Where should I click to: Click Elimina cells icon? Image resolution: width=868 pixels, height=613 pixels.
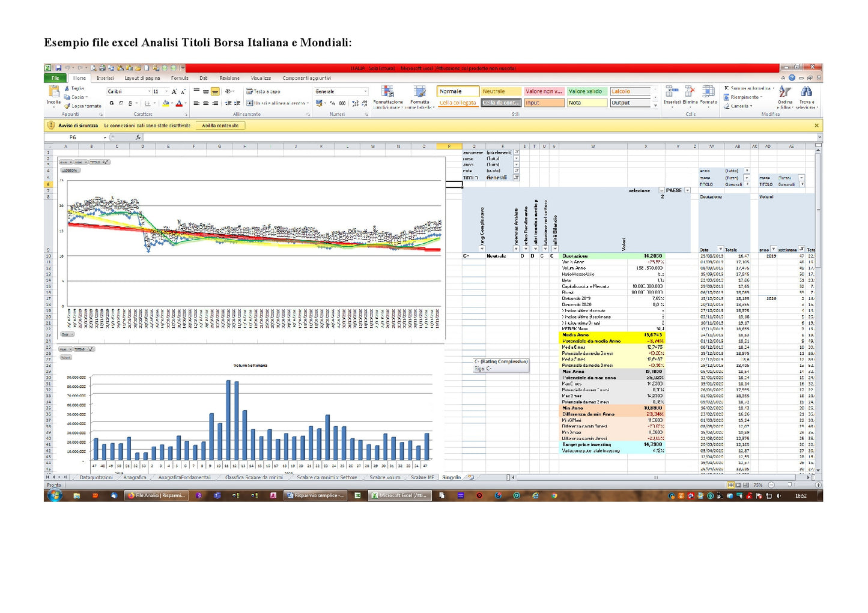click(690, 92)
